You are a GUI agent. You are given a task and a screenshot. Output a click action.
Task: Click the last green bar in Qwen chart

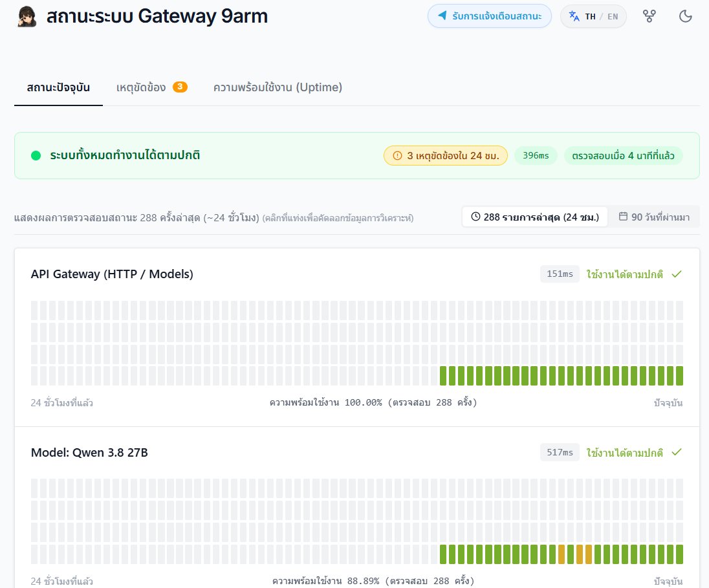point(679,554)
